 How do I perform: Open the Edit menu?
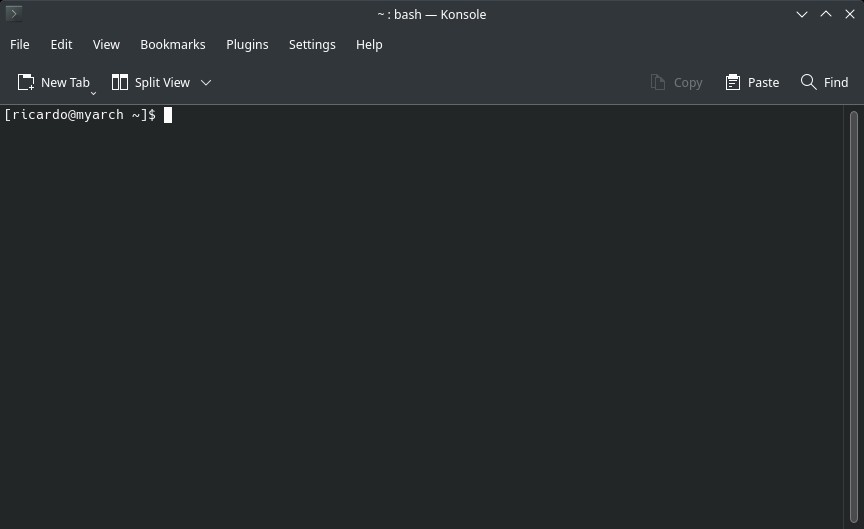pos(61,45)
